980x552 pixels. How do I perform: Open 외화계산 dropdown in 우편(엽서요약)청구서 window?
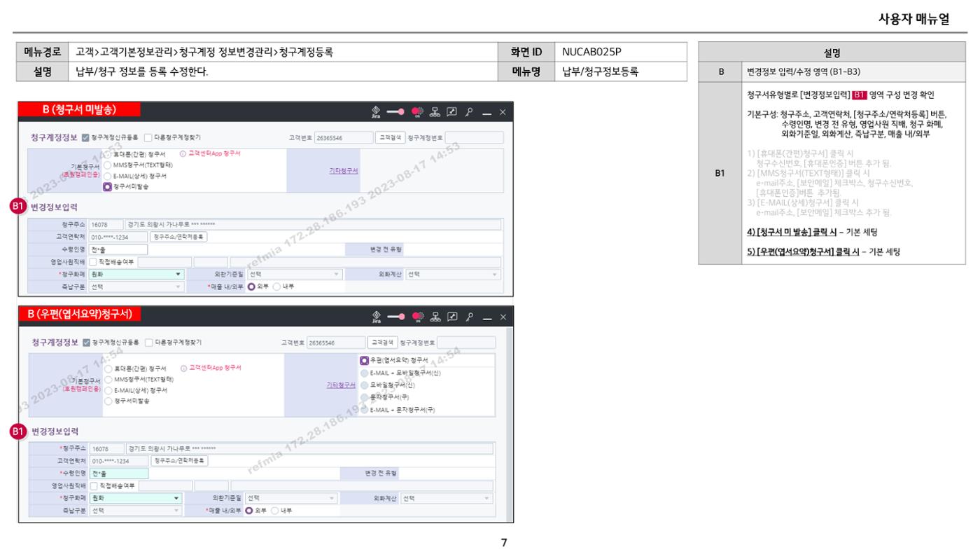pyautogui.click(x=446, y=498)
